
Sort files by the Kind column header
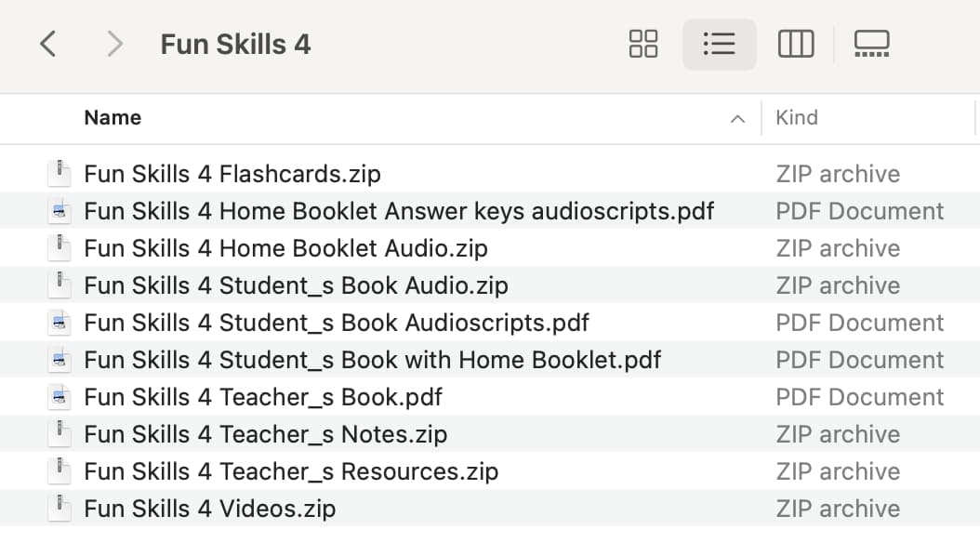point(796,117)
